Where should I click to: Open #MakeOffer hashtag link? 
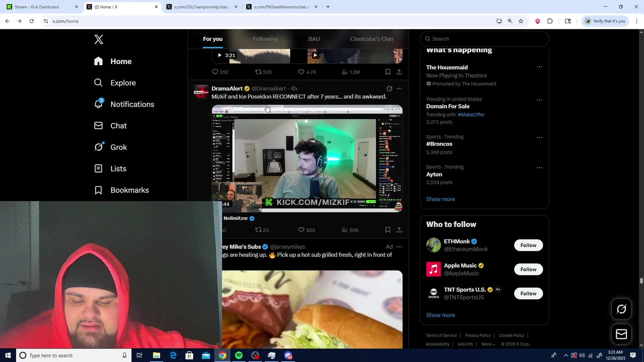(471, 115)
